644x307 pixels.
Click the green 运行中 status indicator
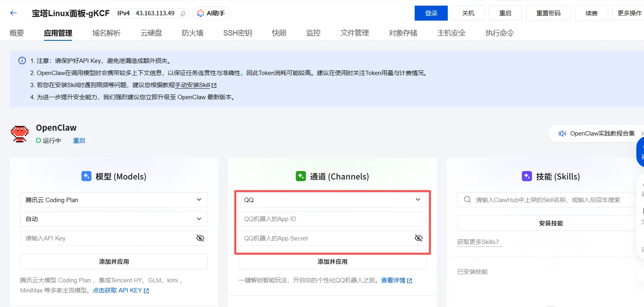(x=38, y=140)
